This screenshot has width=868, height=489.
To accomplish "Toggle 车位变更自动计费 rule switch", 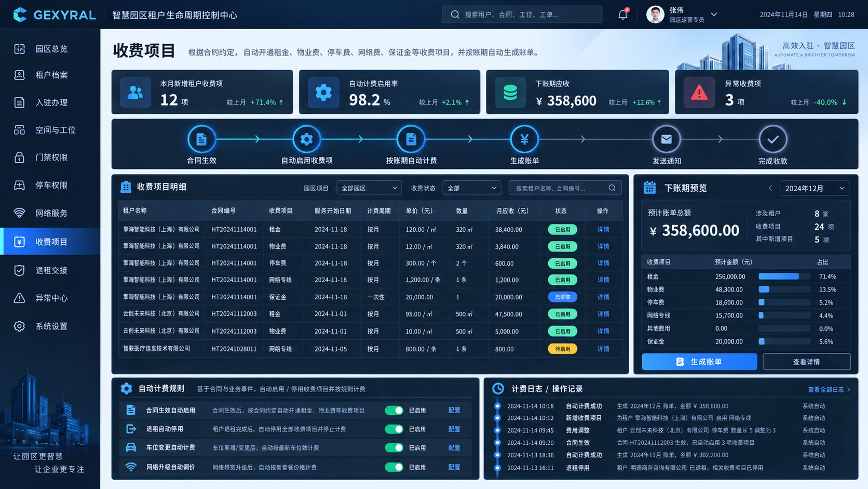I will coord(394,447).
